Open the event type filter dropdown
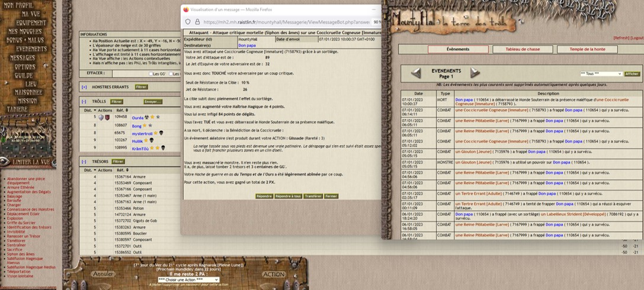Viewport: 644px width, 290px height. (x=600, y=74)
